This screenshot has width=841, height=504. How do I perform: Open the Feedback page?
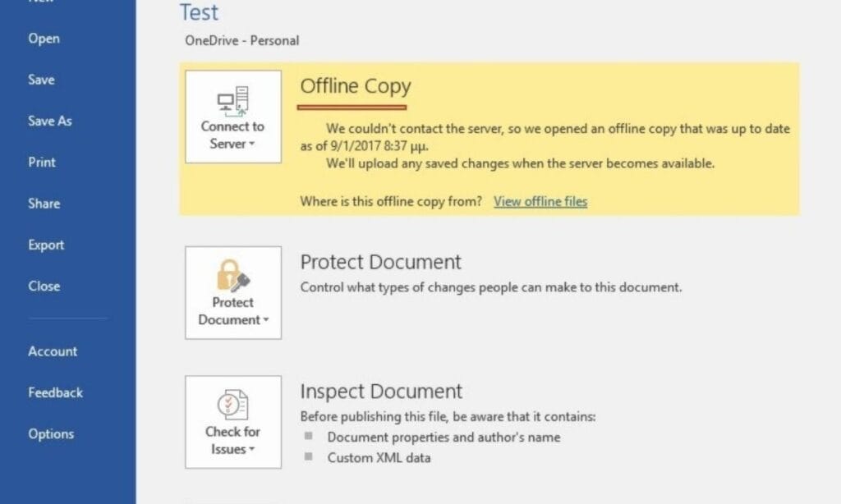coord(56,392)
